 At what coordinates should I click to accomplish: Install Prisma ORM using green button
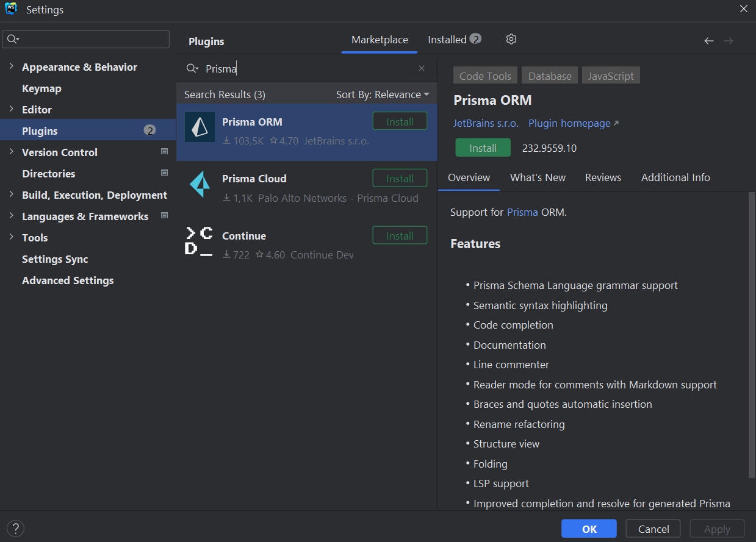(483, 148)
